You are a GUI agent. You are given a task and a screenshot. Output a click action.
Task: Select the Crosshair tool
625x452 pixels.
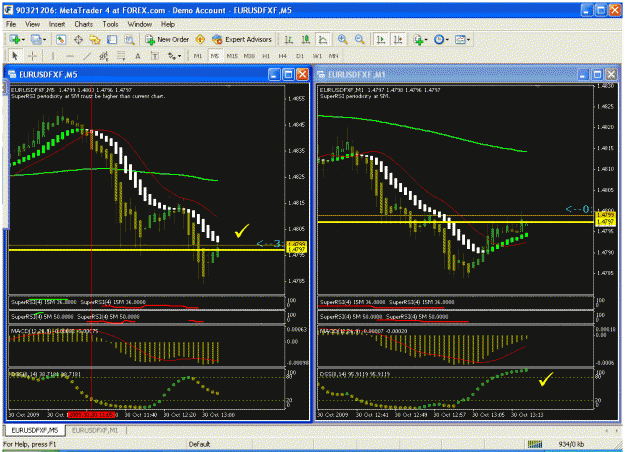(33, 56)
